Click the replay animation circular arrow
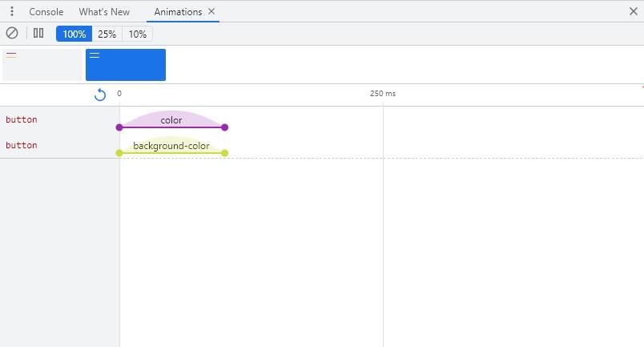This screenshot has width=644, height=347. pyautogui.click(x=100, y=95)
